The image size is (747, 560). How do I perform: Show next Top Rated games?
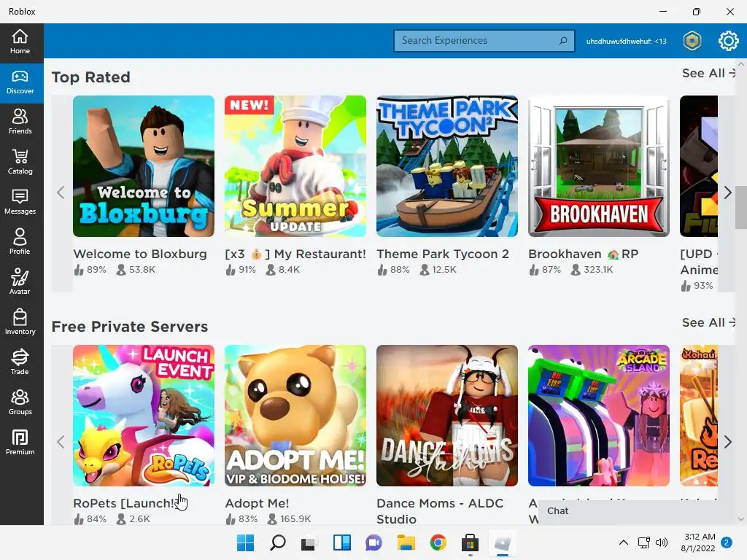coord(727,192)
